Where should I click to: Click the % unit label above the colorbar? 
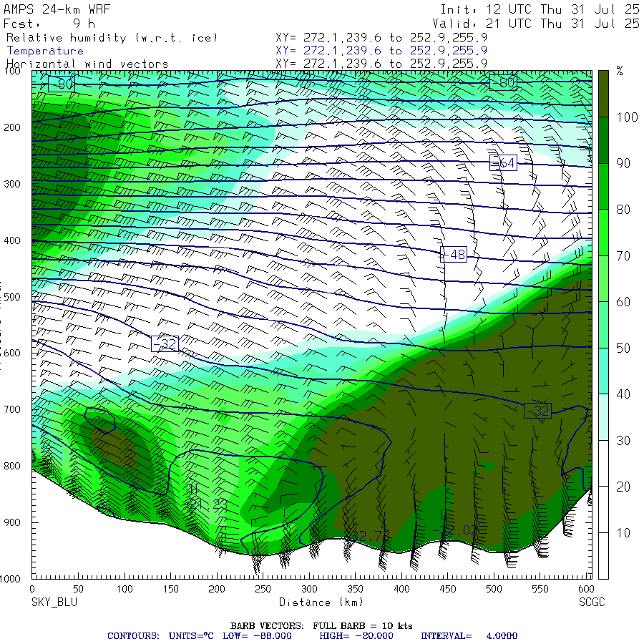tap(620, 71)
